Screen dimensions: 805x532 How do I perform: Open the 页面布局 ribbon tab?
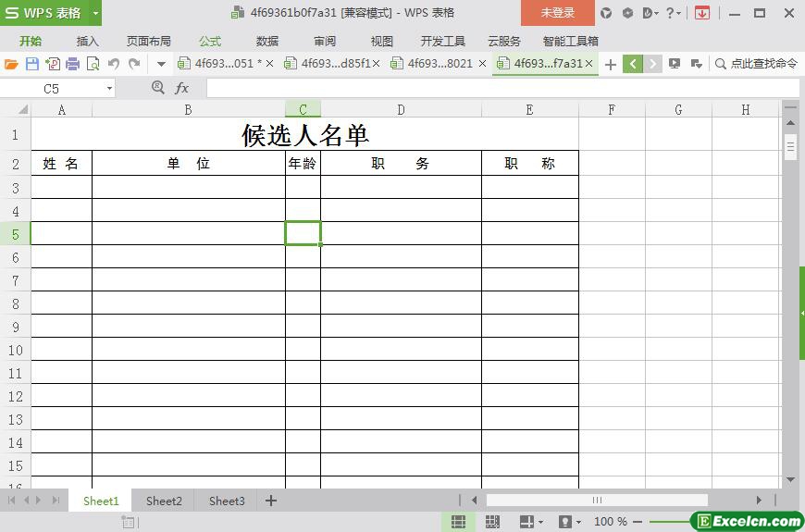[148, 41]
